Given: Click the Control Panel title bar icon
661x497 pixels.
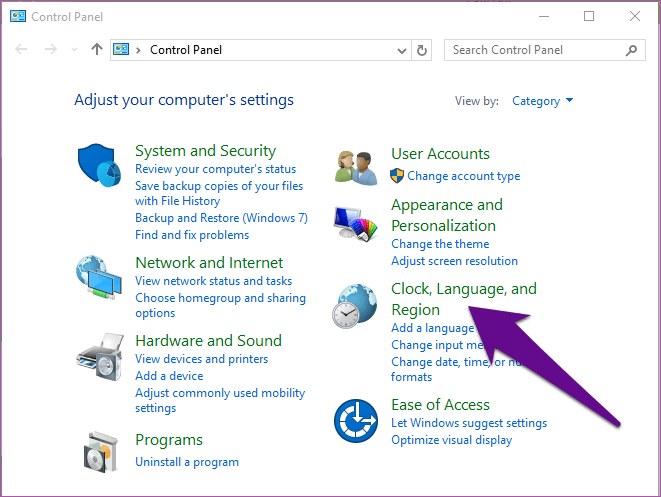Looking at the screenshot, I should 18,16.
